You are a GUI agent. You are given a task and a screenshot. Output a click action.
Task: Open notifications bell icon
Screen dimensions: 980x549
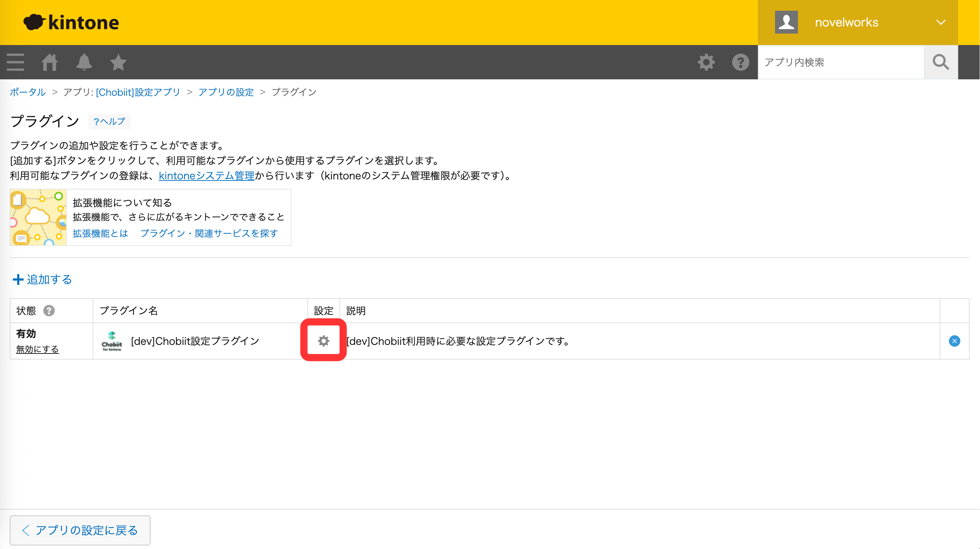84,62
